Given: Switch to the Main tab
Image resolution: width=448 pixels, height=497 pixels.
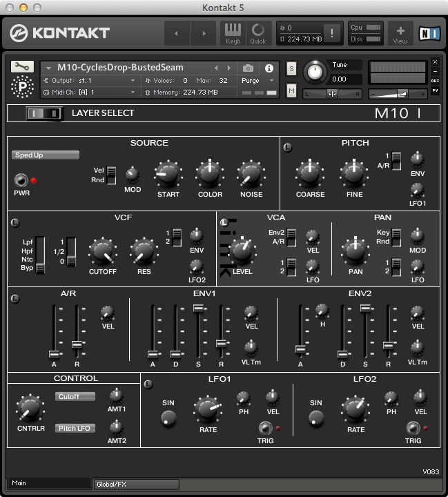Looking at the screenshot, I should 49,483.
